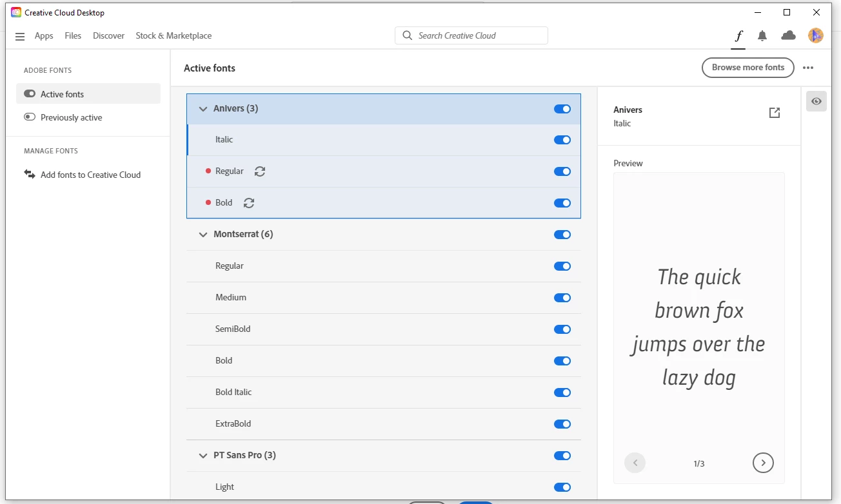Open the Stock & Marketplace tab

[x=173, y=35]
